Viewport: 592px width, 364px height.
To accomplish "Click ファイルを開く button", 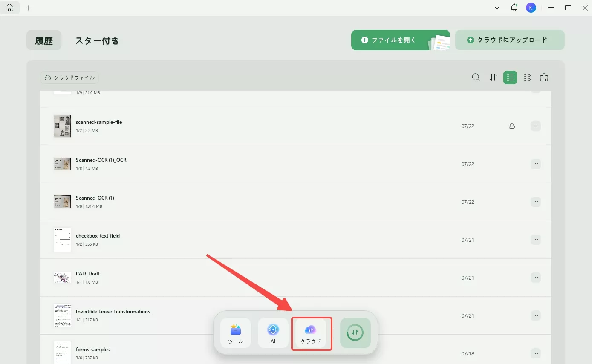I will pos(401,40).
